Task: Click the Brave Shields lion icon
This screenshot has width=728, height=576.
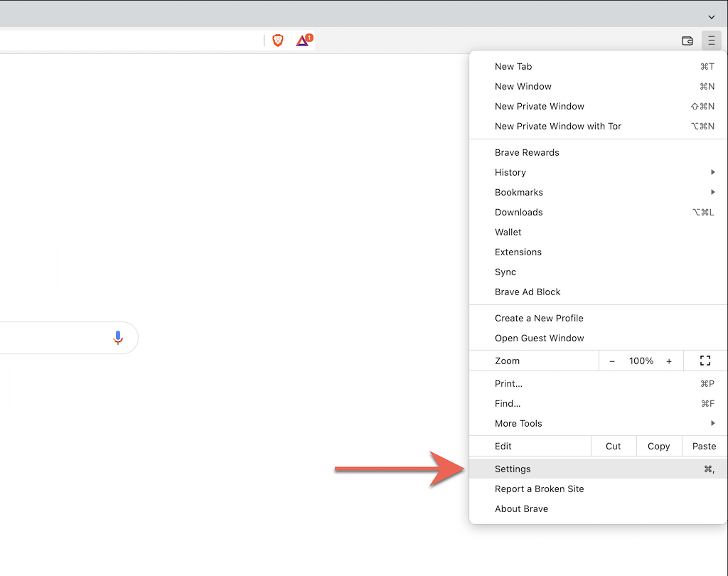Action: [278, 41]
